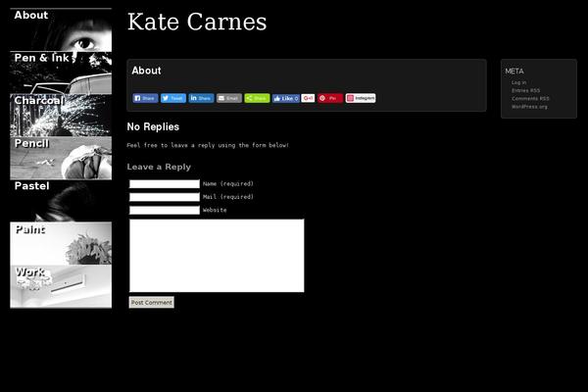Click the comment text area
This screenshot has width=588, height=392.
(217, 256)
